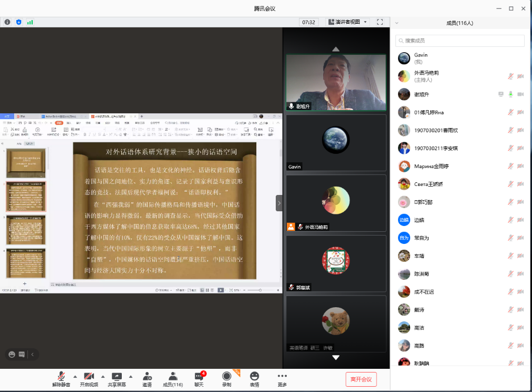Click zoom in plus in presentation status bar
532x392 pixels.
pyautogui.click(x=278, y=290)
